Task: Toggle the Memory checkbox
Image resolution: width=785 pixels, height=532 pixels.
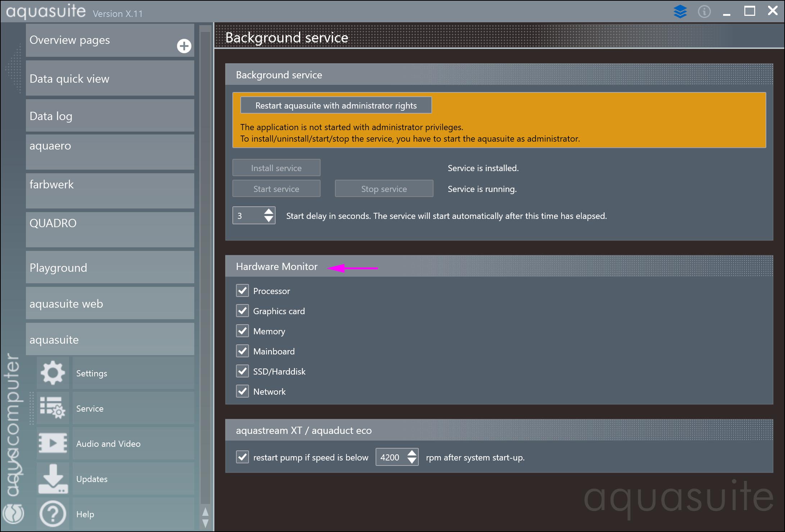Action: (x=242, y=331)
